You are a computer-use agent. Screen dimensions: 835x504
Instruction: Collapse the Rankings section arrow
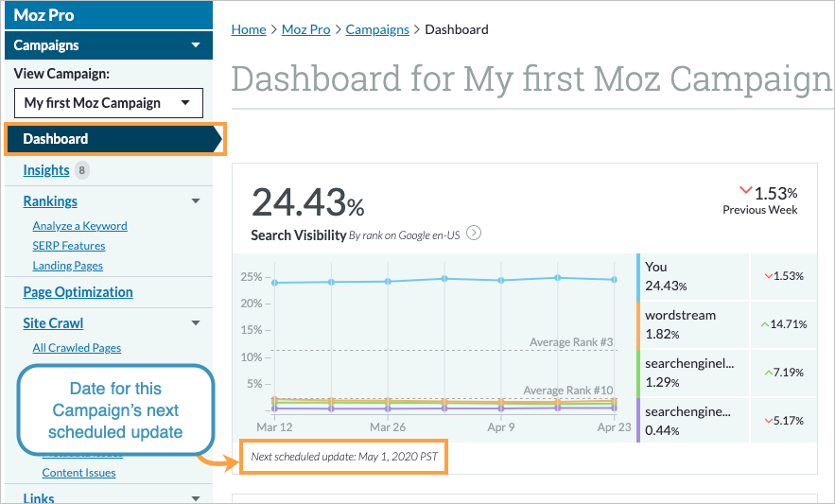point(195,201)
